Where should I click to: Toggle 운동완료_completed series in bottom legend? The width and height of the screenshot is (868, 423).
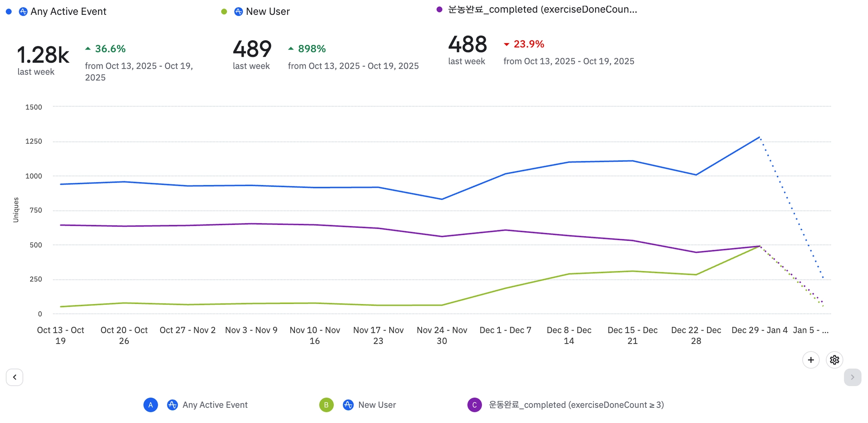(x=576, y=405)
